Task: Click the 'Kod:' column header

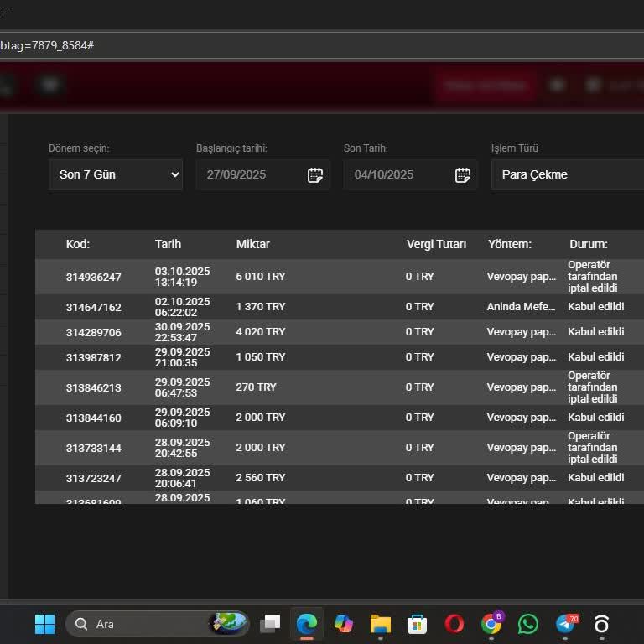Action: coord(78,244)
